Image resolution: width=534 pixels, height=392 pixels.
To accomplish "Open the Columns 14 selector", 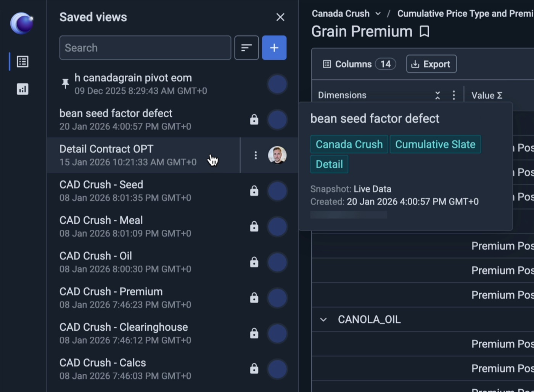I will point(359,64).
